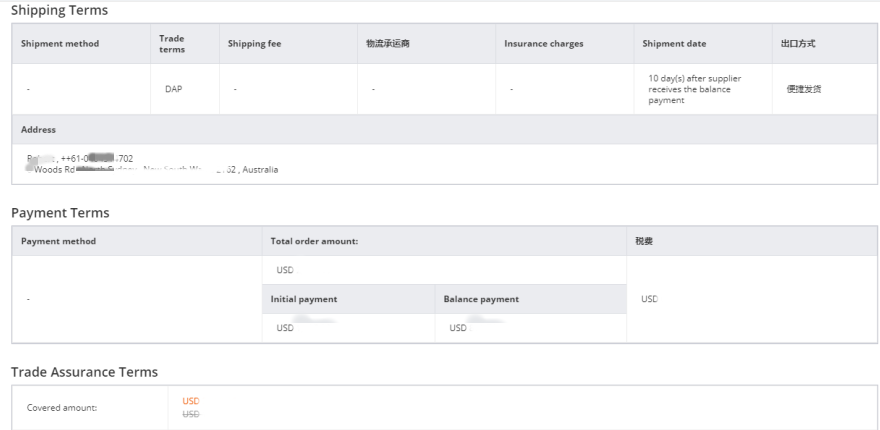
Task: Click the dash under Payment method
Action: 28,299
